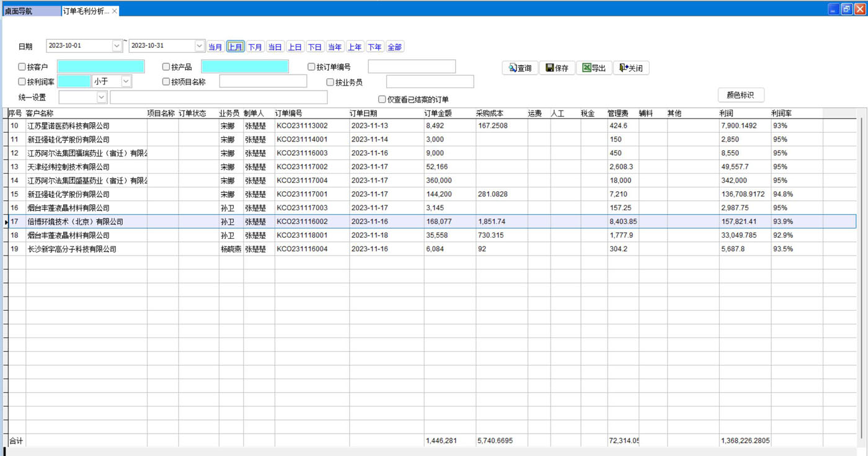The width and height of the screenshot is (868, 456).
Task: Click the 全部 date range button
Action: click(394, 47)
